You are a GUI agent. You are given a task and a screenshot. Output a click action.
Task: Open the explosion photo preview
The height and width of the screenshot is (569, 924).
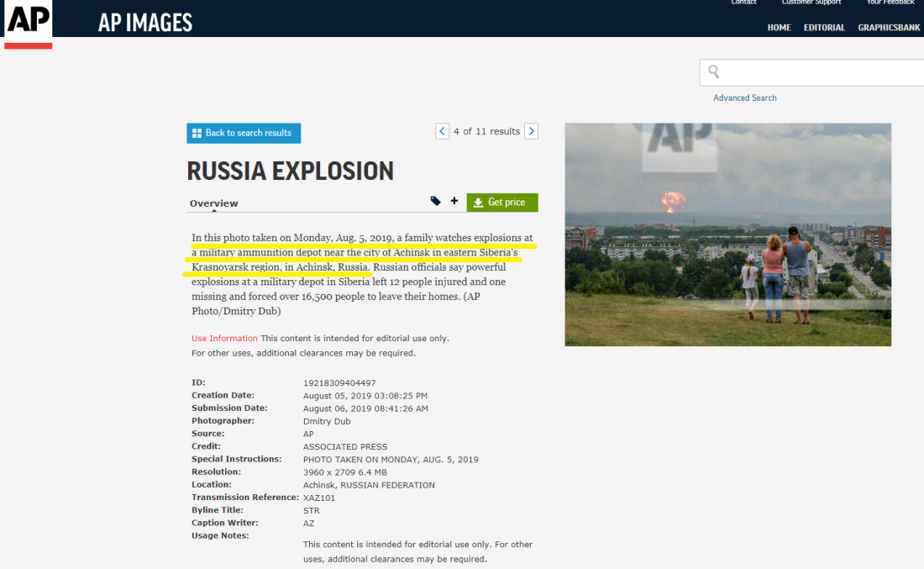727,234
